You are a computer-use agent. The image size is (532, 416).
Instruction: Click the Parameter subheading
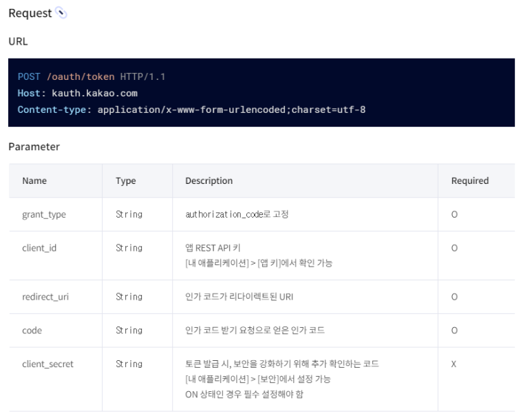[34, 147]
